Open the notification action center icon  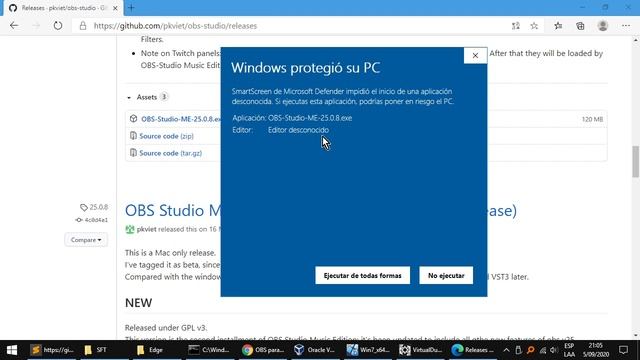coord(623,350)
